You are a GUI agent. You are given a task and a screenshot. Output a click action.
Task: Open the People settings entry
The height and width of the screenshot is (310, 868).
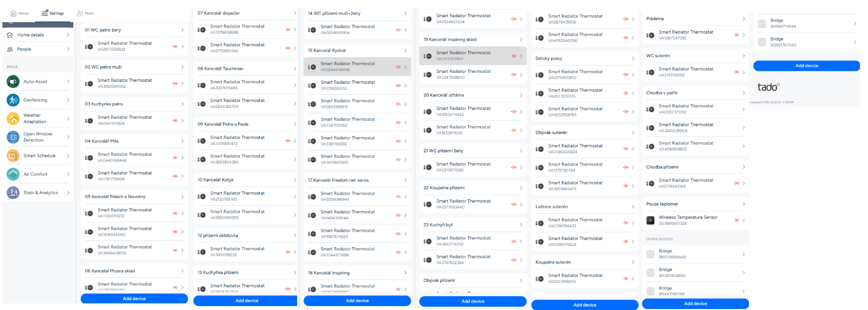click(x=38, y=49)
